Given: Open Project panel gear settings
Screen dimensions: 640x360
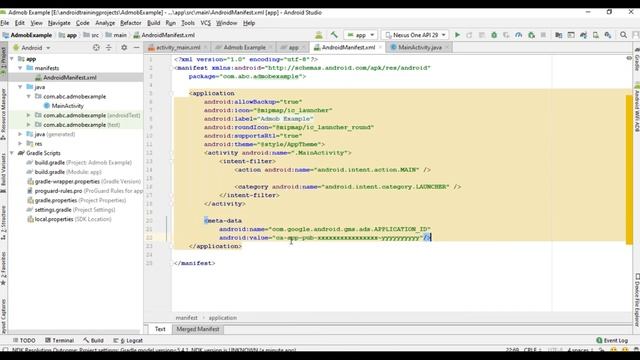Looking at the screenshot, I should (x=124, y=48).
